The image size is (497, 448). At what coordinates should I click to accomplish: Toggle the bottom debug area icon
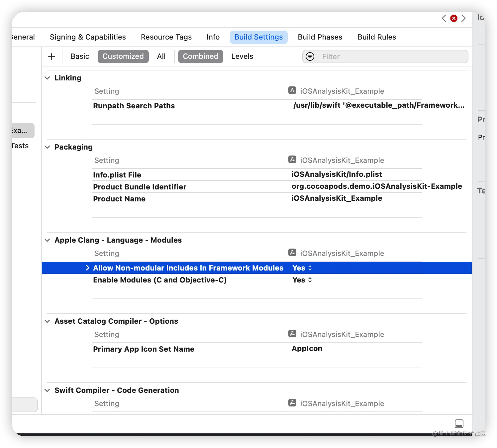[459, 424]
